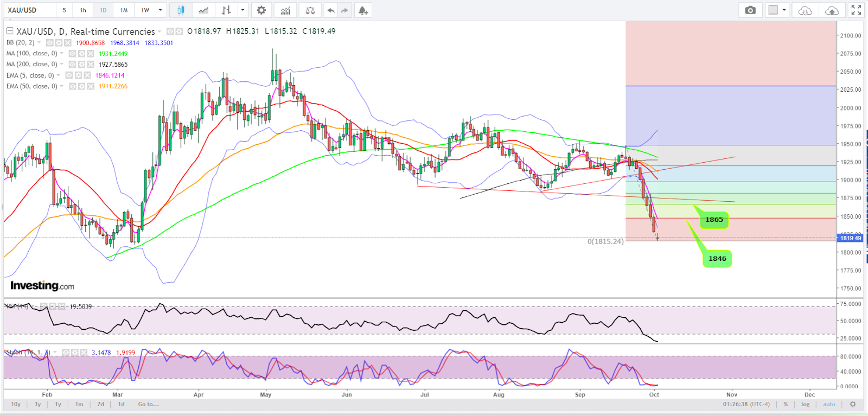Open the Go to... date dialog
Image resolution: width=868 pixels, height=416 pixels.
[148, 404]
